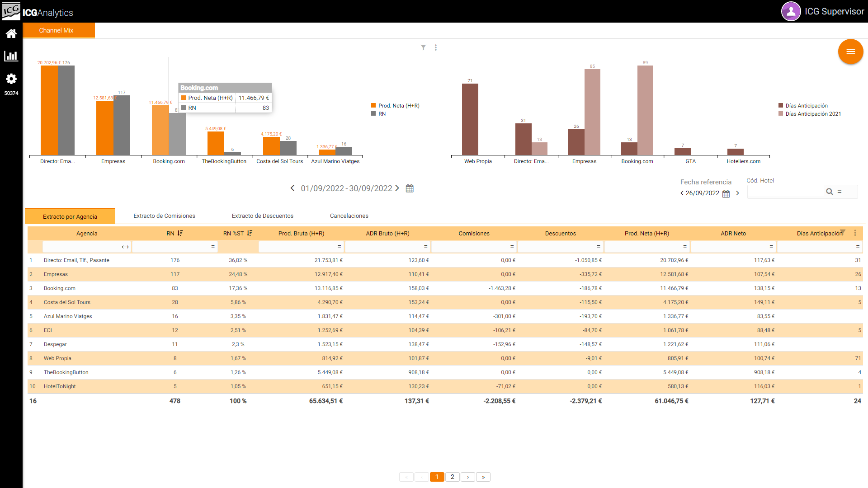
Task: Go to next date range period chevron
Action: 397,188
